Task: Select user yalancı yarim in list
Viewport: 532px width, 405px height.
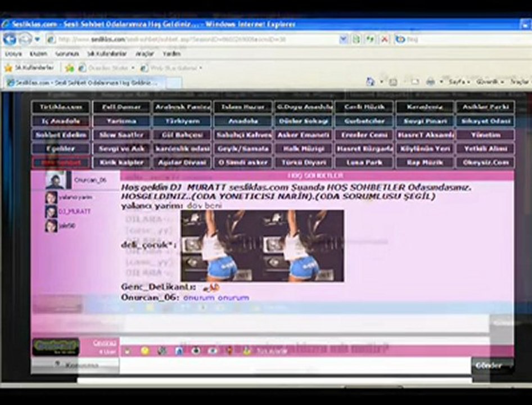Action: [75, 197]
